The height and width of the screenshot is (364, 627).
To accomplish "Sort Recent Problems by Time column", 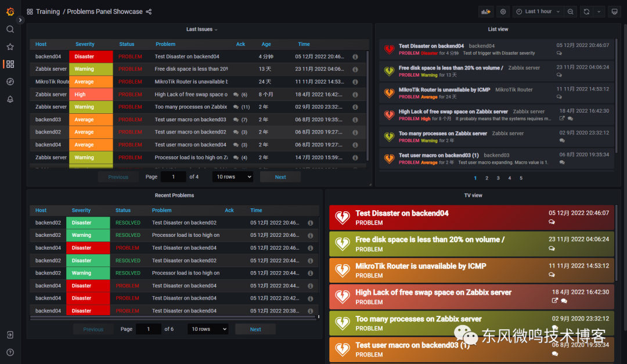I will (x=257, y=210).
